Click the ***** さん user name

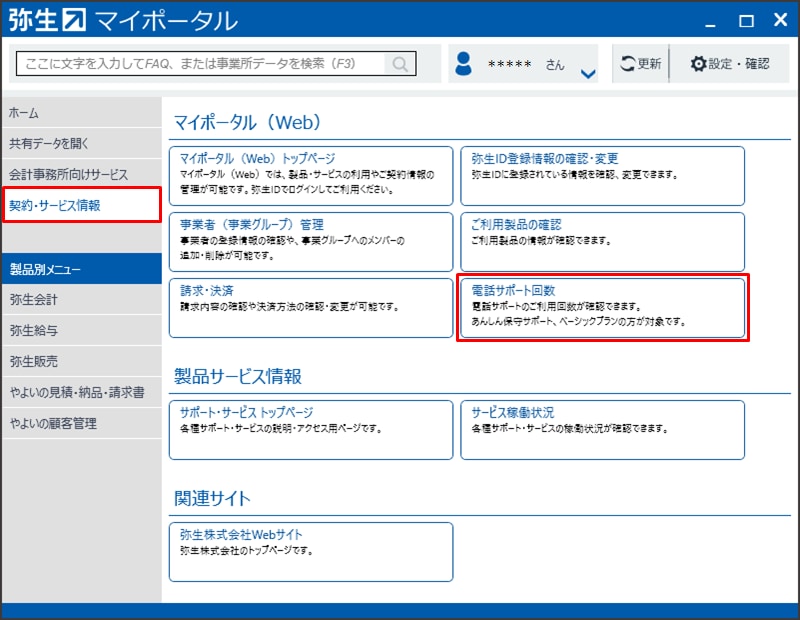click(x=526, y=64)
